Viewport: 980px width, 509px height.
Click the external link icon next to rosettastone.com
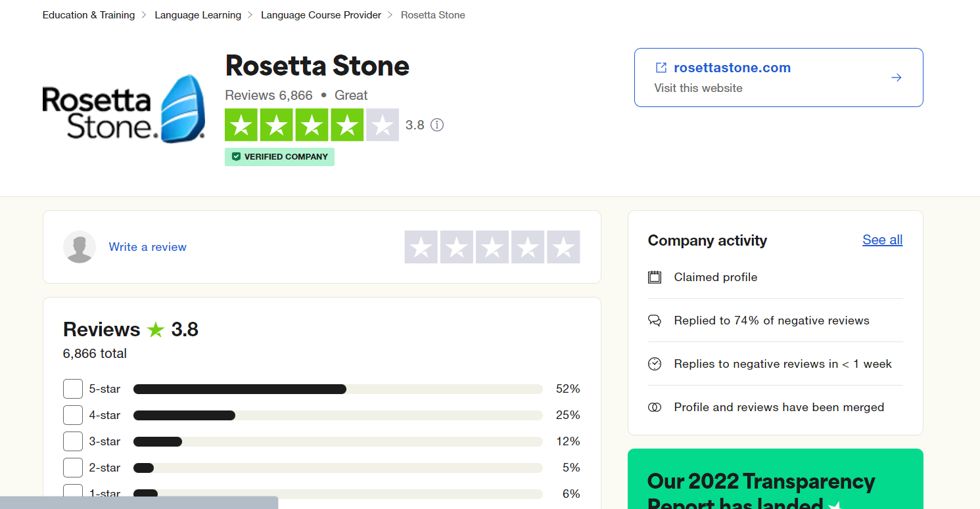click(661, 68)
